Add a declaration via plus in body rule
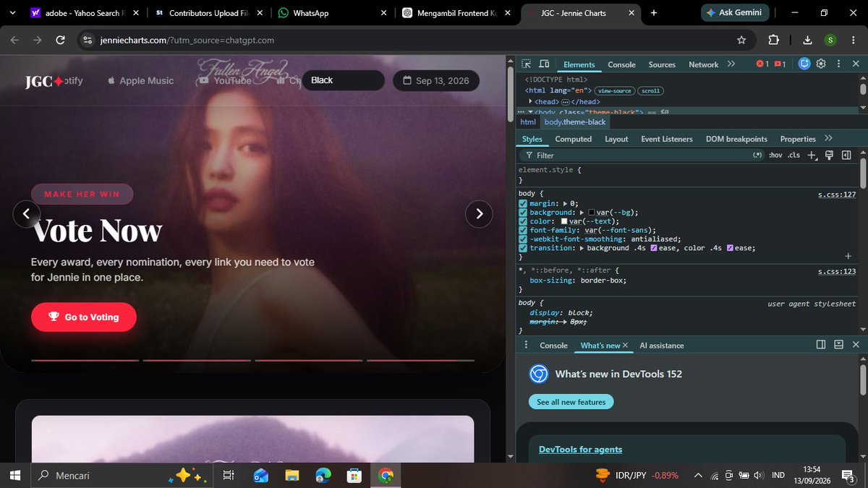 (848, 256)
